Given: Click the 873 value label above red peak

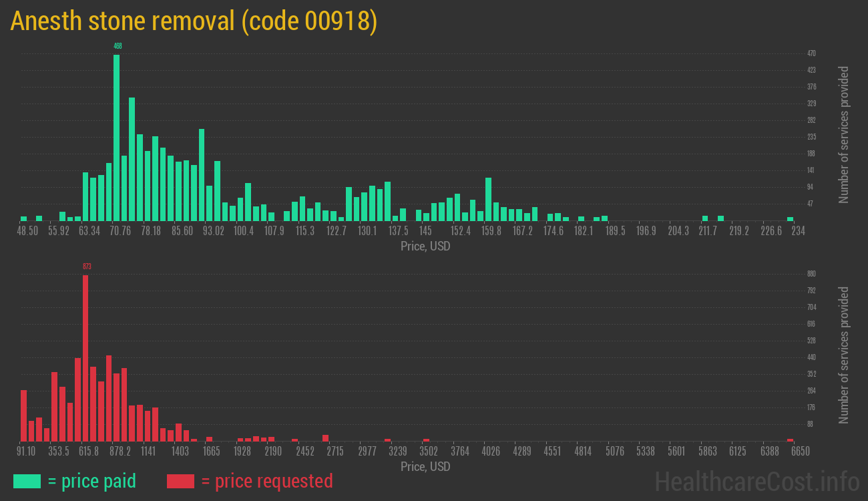Looking at the screenshot, I should point(86,267).
